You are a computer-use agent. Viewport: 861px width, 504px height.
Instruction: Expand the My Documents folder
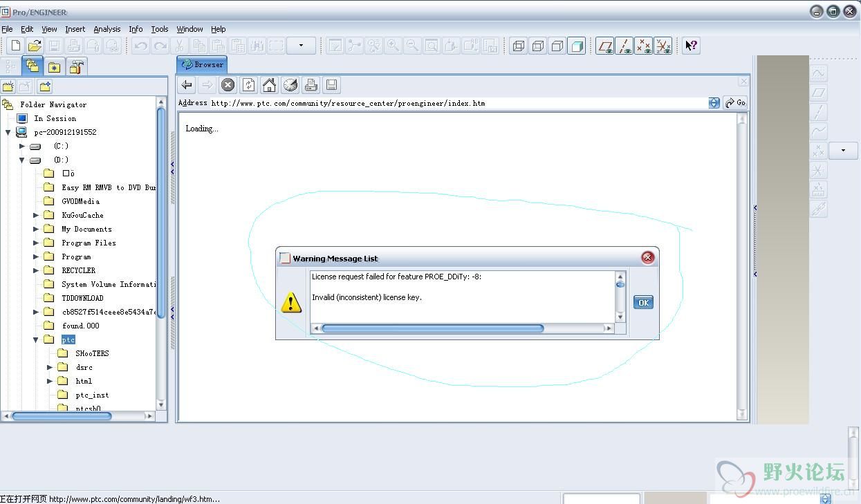(36, 229)
